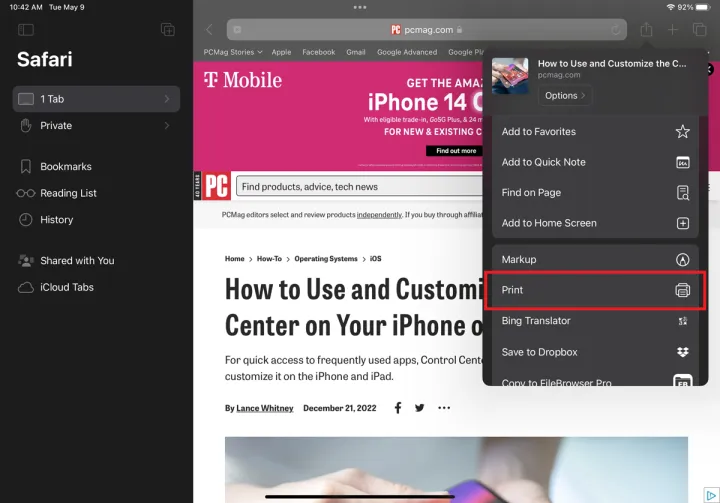This screenshot has height=503, width=720.
Task: Toggle the Safari sidebar icon
Action: pos(26,30)
